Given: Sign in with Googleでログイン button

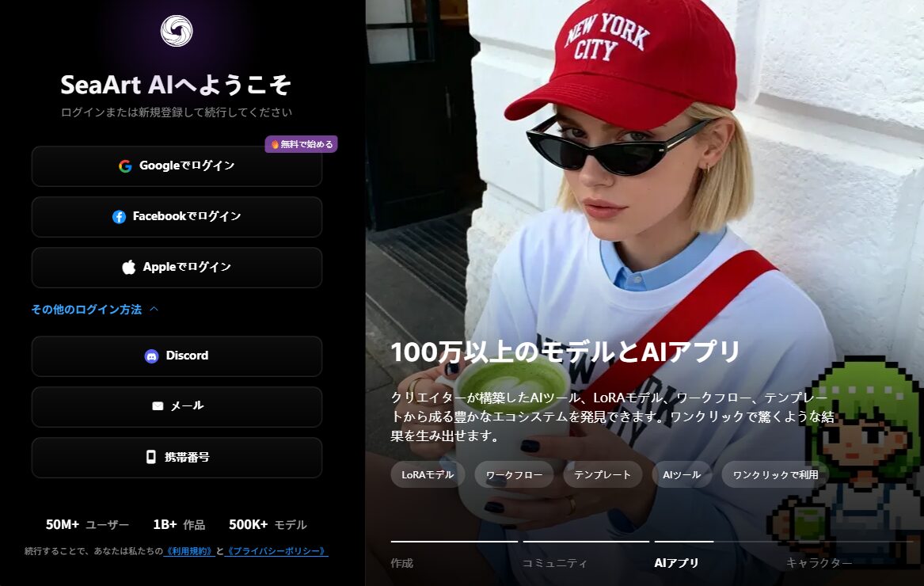Looking at the screenshot, I should pos(177,166).
